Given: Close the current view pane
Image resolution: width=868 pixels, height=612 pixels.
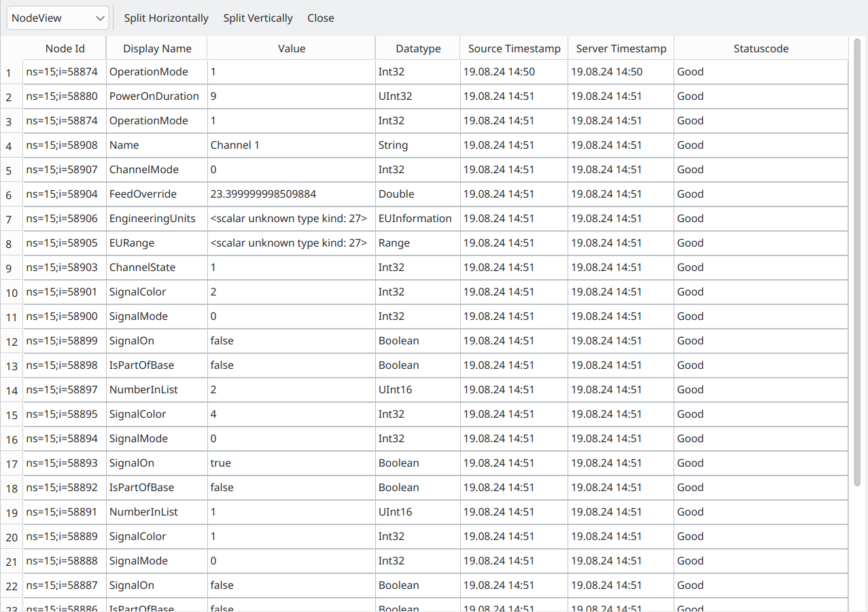Looking at the screenshot, I should (x=320, y=18).
